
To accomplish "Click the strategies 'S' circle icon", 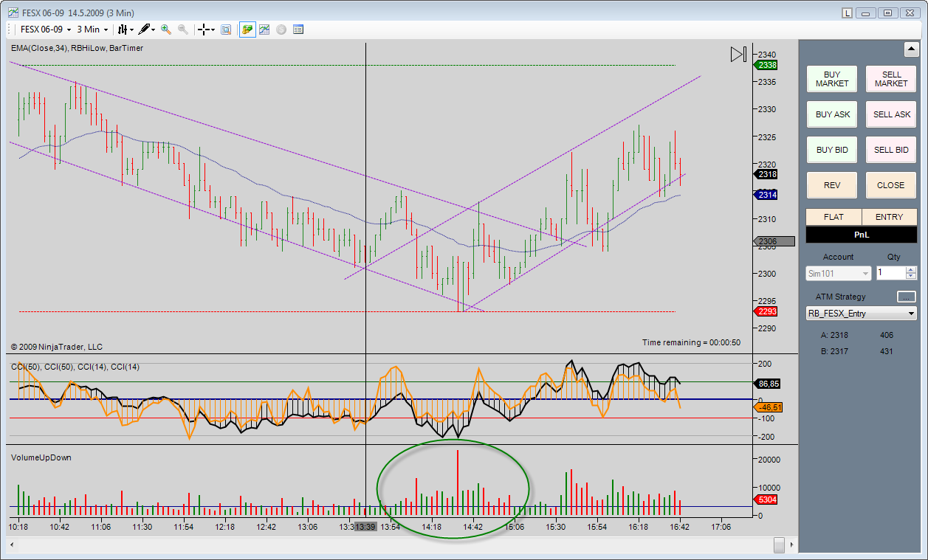I will [x=281, y=30].
